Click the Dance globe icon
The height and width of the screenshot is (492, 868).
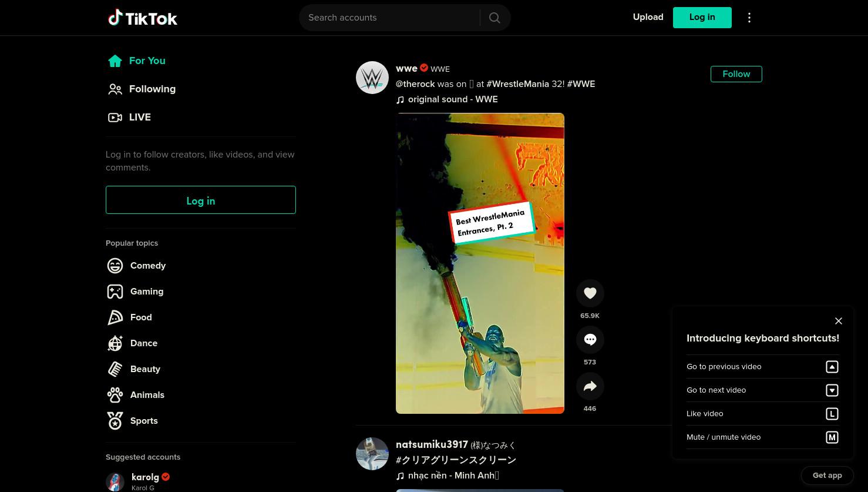115,343
